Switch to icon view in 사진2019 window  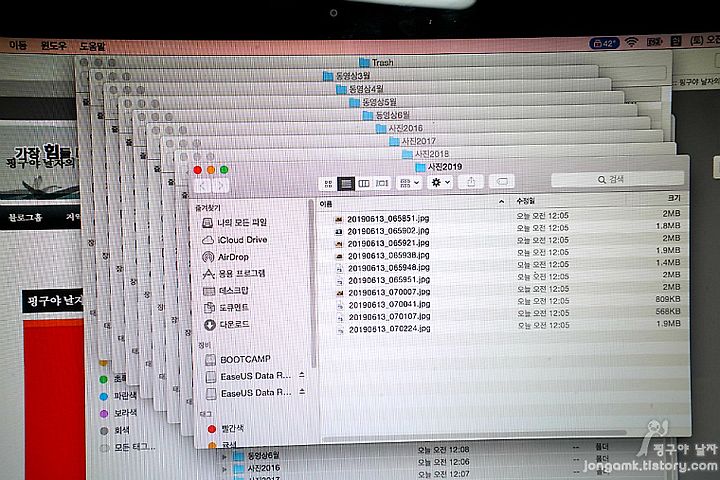click(x=328, y=184)
